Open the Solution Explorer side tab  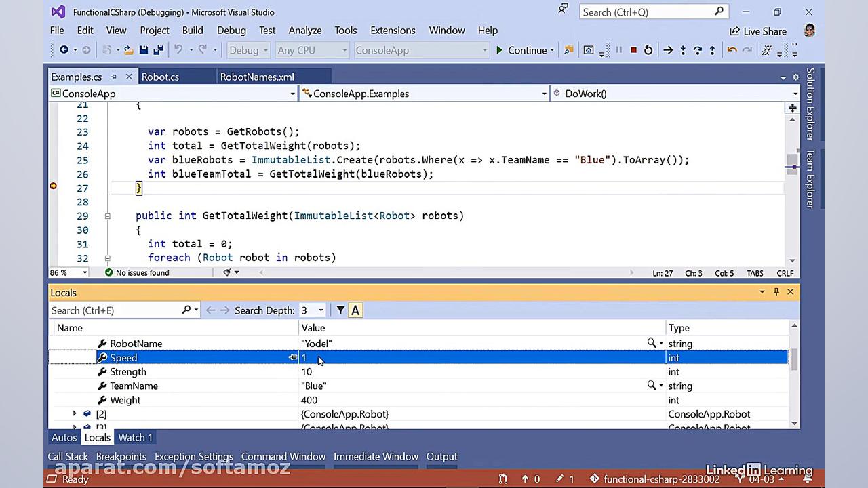pyautogui.click(x=810, y=104)
